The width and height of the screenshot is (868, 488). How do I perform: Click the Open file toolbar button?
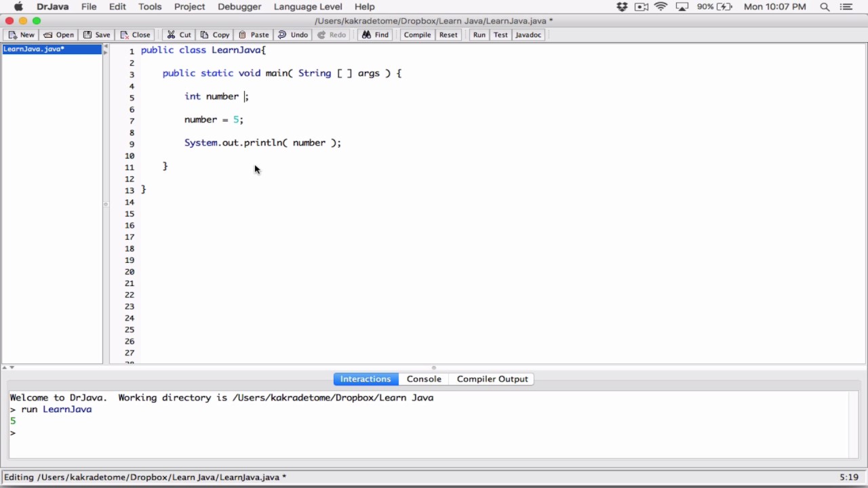58,35
